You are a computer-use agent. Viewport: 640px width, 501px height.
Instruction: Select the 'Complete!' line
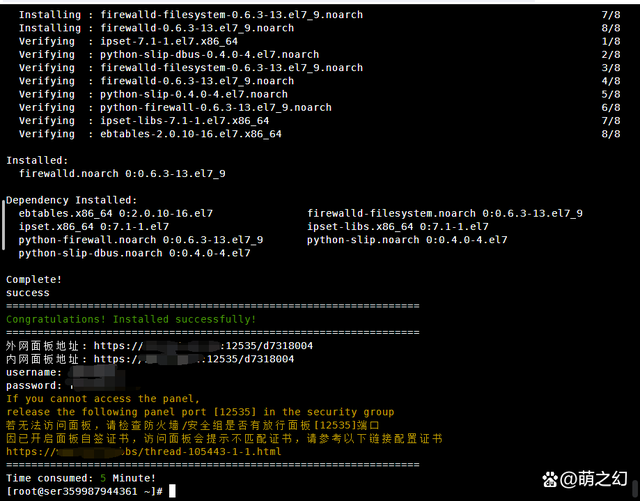click(34, 280)
